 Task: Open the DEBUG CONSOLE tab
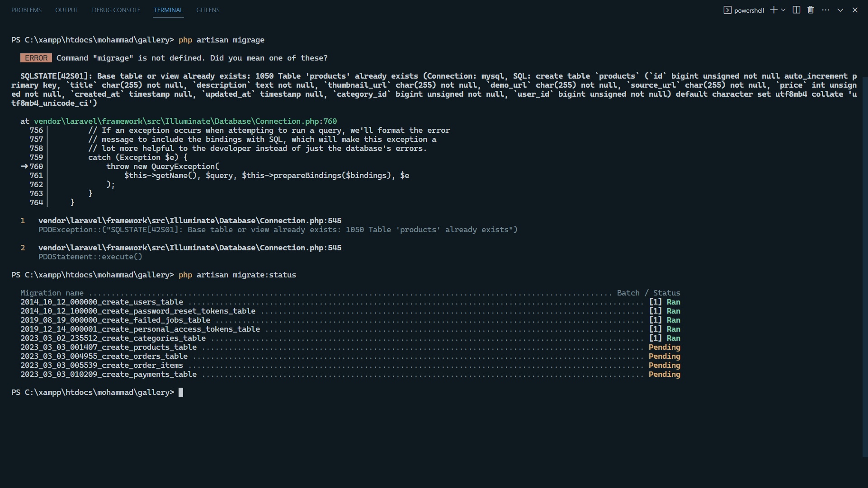pyautogui.click(x=116, y=10)
